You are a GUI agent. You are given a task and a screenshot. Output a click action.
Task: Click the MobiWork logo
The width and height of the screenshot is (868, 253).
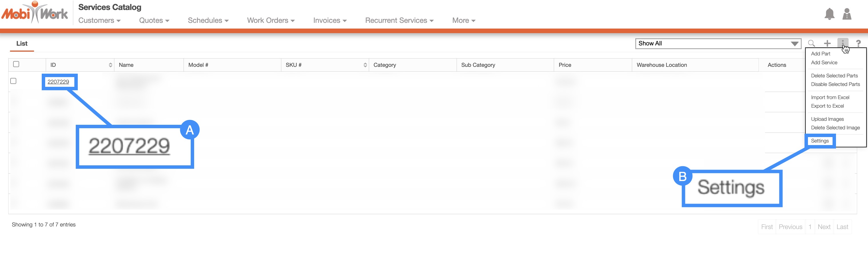[35, 13]
